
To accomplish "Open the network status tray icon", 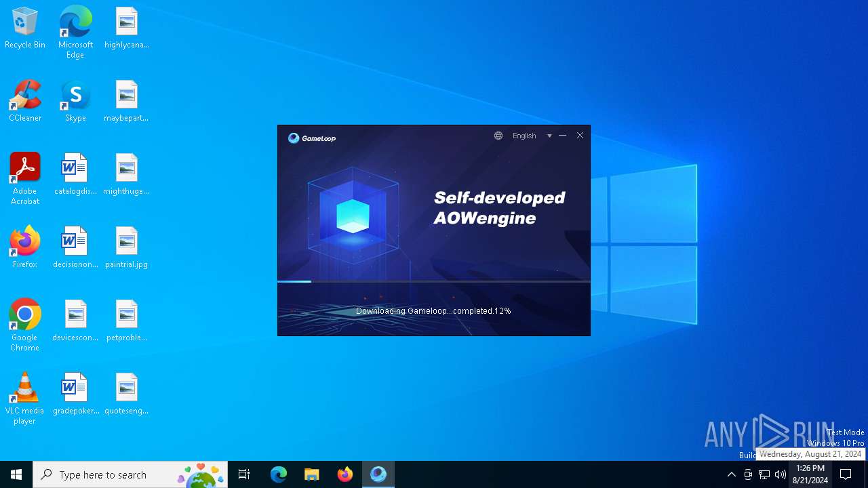I will [x=764, y=474].
